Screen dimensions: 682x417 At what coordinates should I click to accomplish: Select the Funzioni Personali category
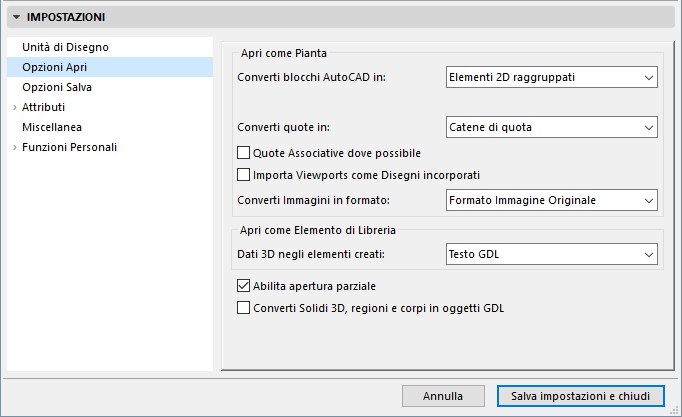(76, 147)
